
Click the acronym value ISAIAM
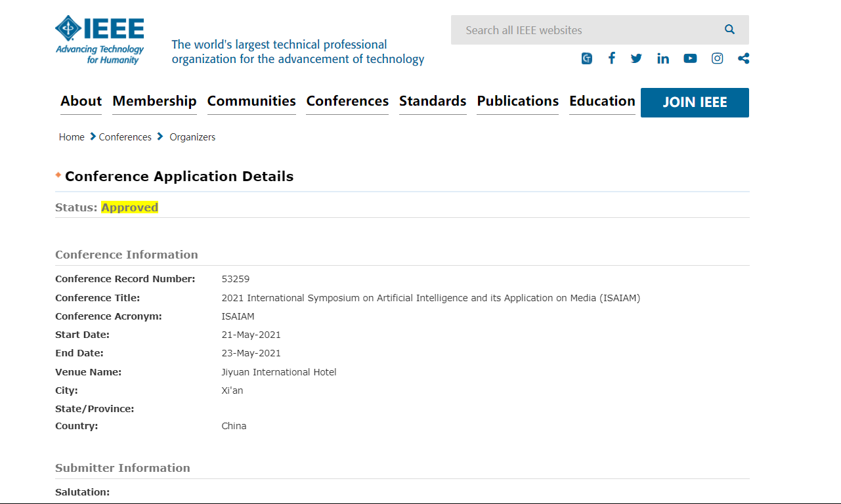238,316
